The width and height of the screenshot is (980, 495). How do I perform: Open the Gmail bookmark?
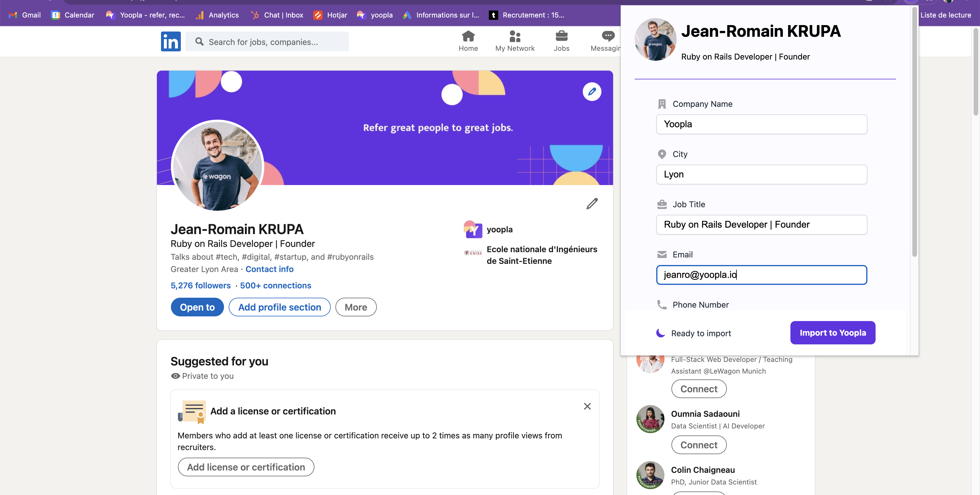coord(25,15)
